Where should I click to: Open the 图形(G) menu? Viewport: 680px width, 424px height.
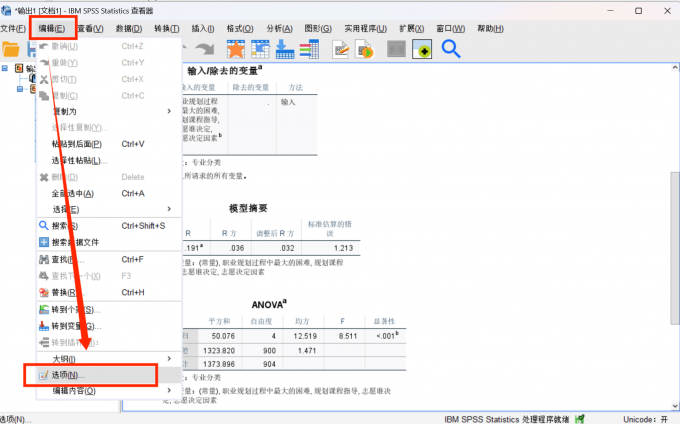318,29
